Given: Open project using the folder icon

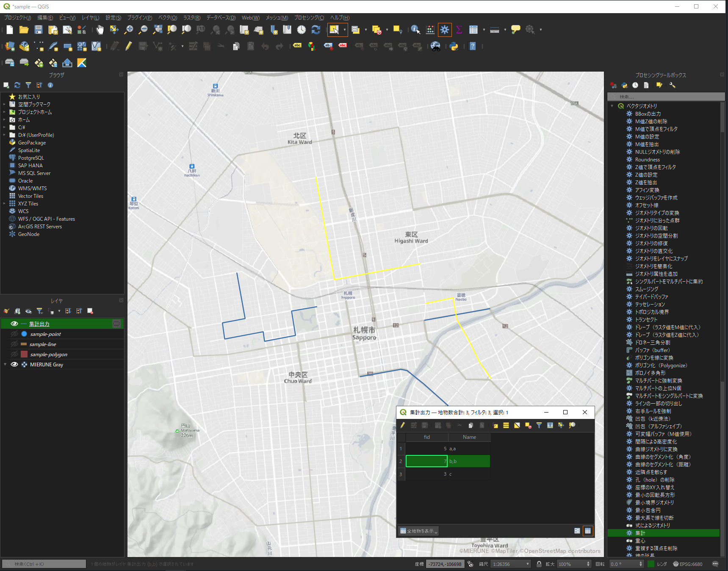Looking at the screenshot, I should 24,30.
